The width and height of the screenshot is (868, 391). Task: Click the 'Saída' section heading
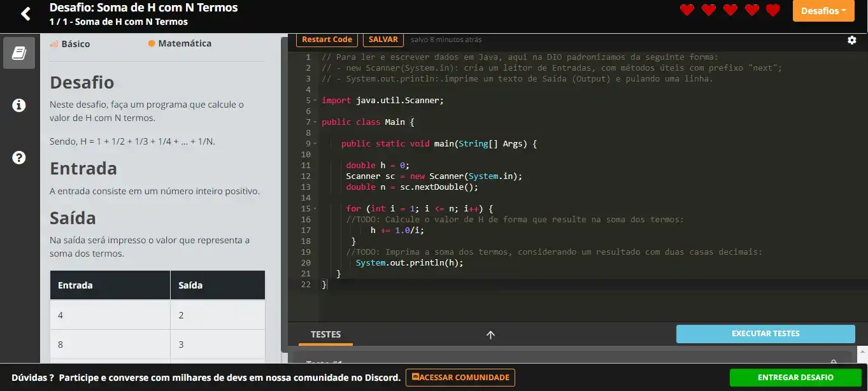tap(73, 218)
